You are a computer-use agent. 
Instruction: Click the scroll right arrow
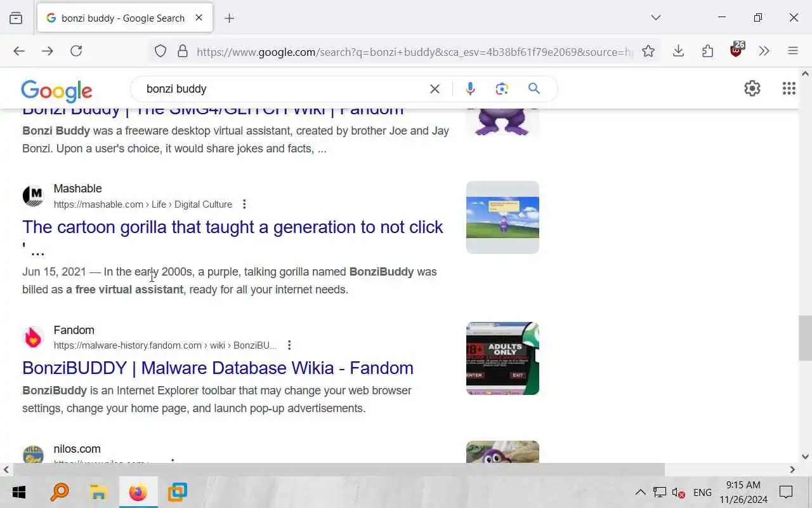(792, 470)
